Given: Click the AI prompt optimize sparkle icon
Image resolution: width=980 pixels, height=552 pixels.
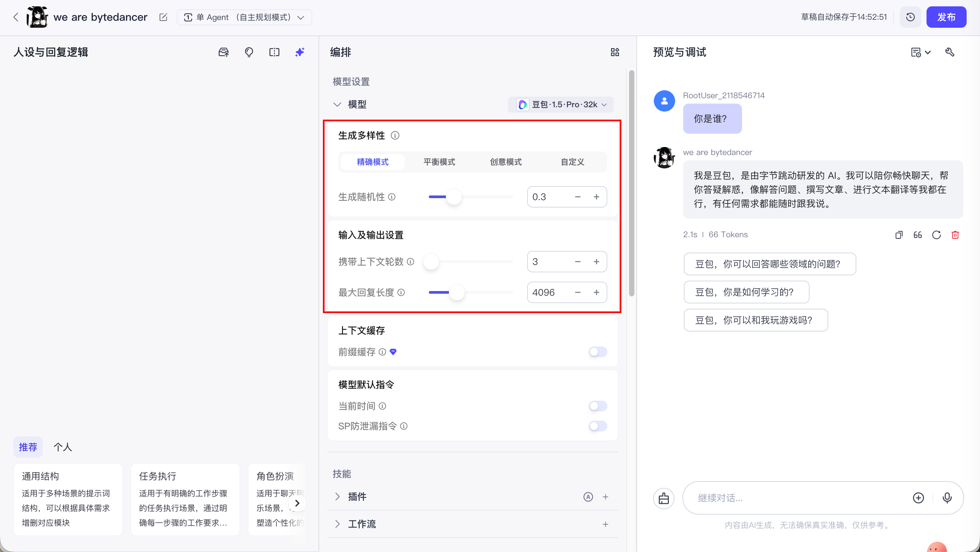Looking at the screenshot, I should coord(300,52).
